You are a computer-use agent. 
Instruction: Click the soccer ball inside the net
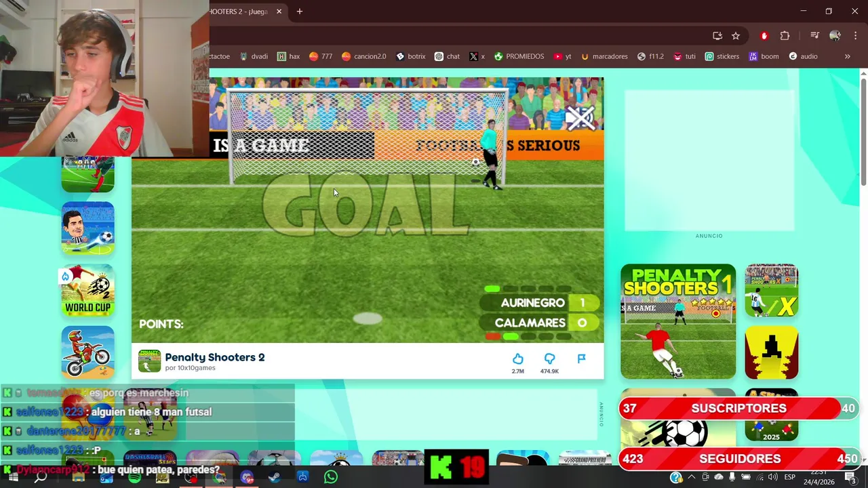click(475, 162)
